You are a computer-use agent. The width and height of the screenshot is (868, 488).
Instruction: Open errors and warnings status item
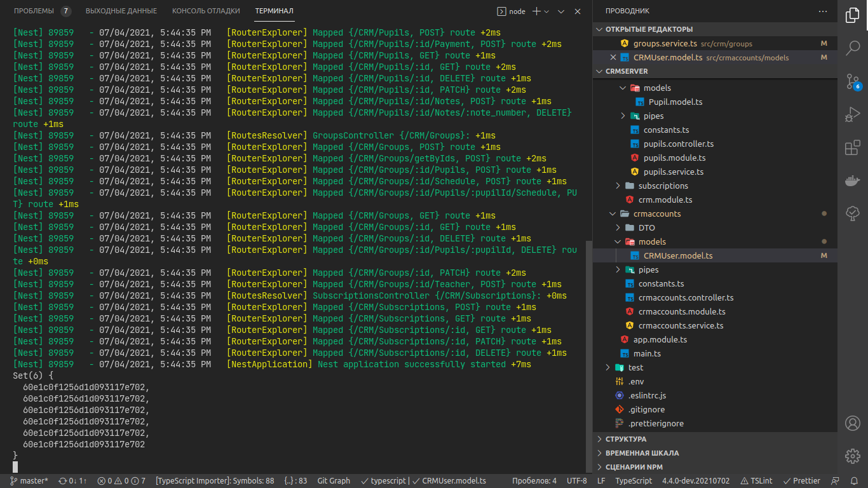(x=121, y=481)
